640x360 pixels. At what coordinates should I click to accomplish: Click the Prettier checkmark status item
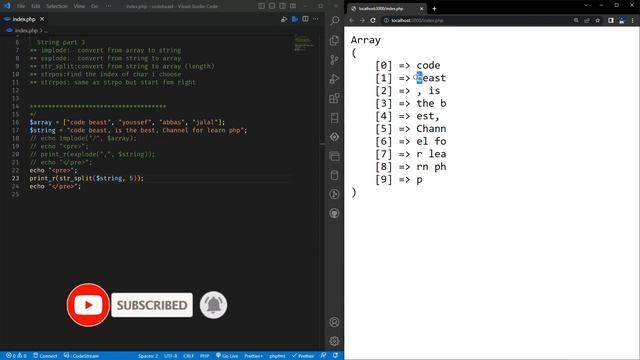[x=303, y=356]
